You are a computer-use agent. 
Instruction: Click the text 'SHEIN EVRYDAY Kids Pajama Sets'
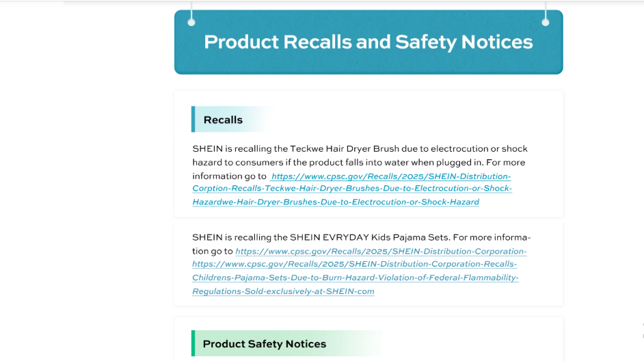click(370, 237)
